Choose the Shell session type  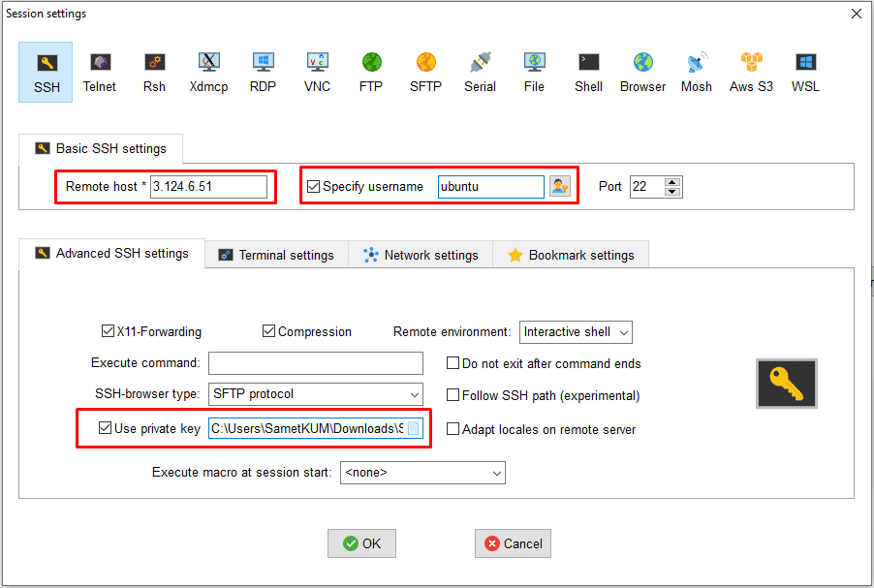[x=588, y=73]
